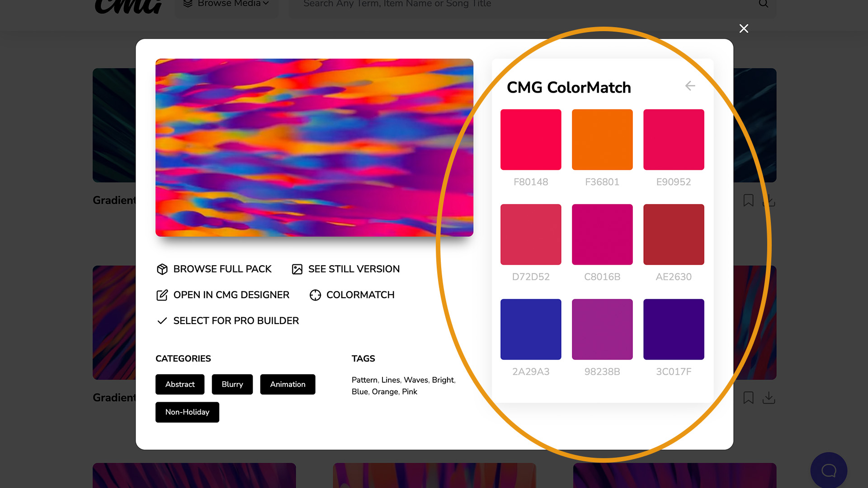Select the Blurry category button

tap(232, 385)
